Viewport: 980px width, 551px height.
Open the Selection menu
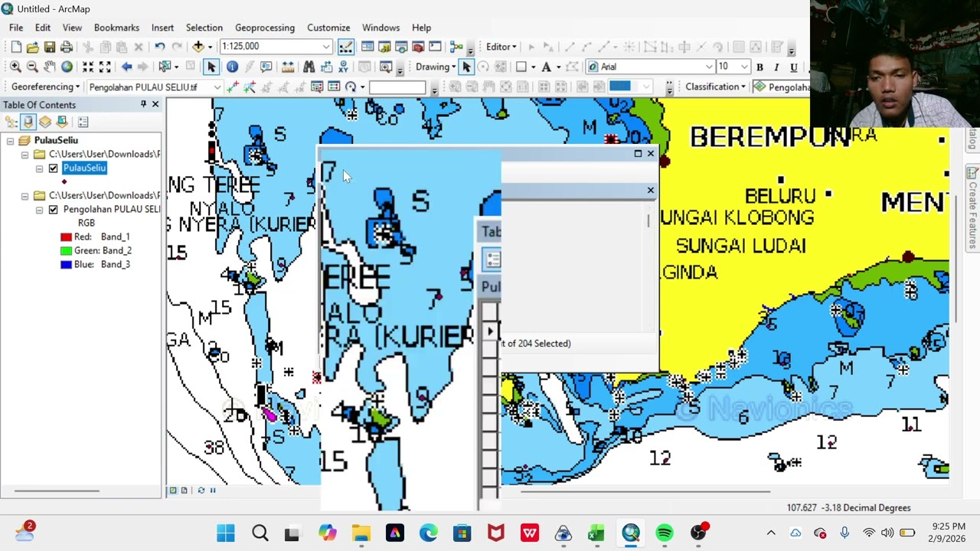[x=204, y=28]
